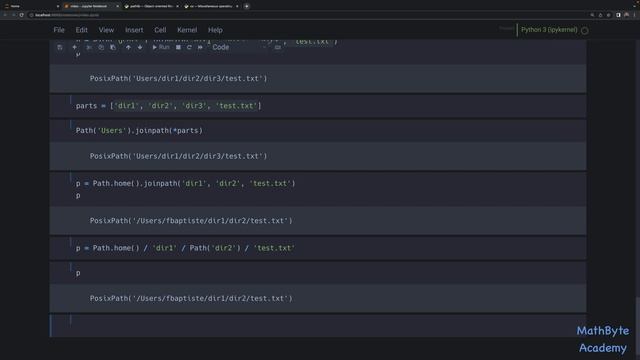This screenshot has width=640, height=360.
Task: Open the Kernel menu
Action: [x=187, y=30]
